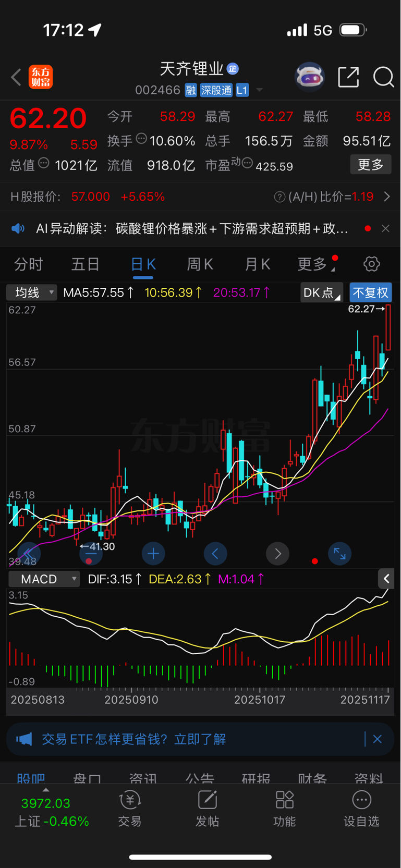
Task: Tap the 融 margin trading badge
Action: [191, 90]
